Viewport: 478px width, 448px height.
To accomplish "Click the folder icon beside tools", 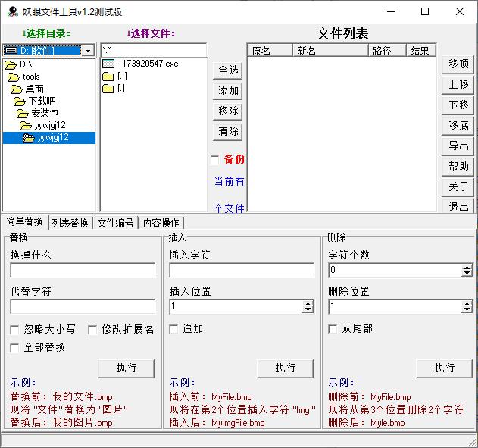I will [14, 77].
